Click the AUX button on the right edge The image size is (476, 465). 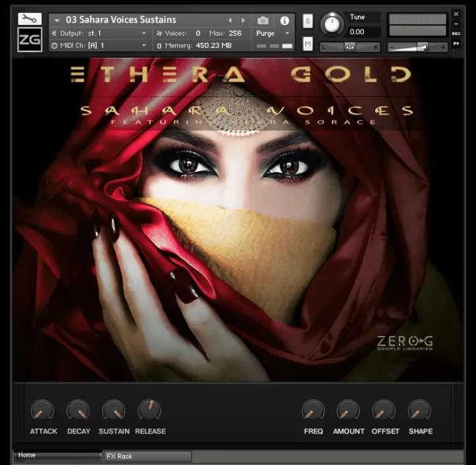click(456, 33)
